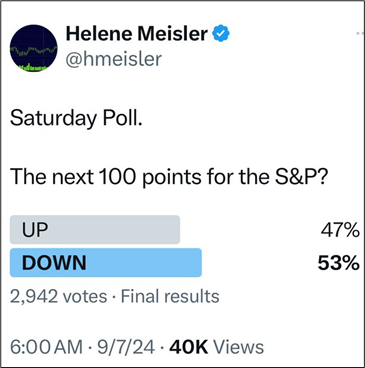Open Helene Meisler's profile avatar

tap(34, 48)
